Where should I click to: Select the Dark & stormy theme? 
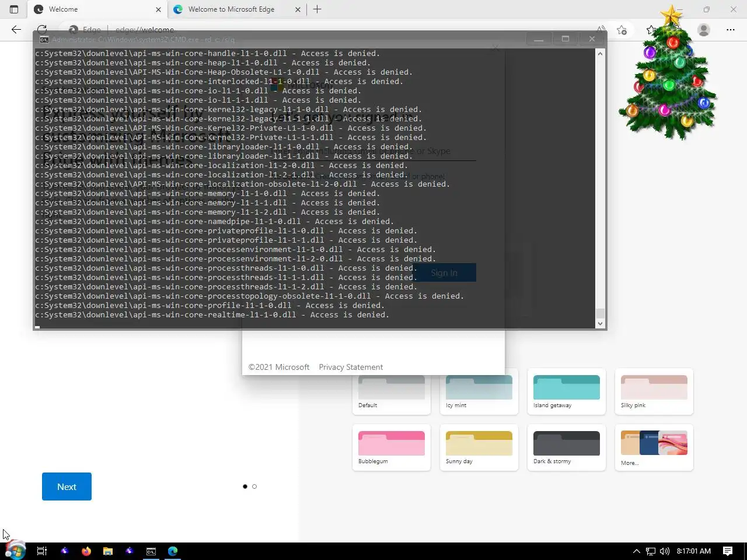[x=567, y=447]
